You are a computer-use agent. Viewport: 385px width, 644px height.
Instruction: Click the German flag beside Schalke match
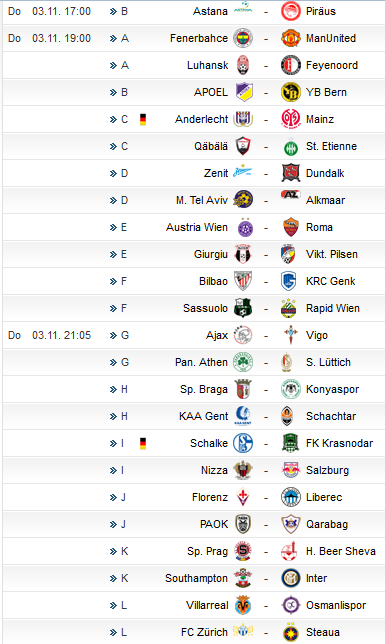143,444
